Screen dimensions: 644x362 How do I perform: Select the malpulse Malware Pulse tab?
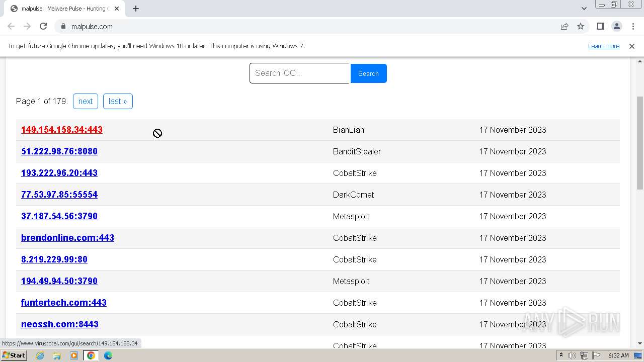[x=63, y=9]
